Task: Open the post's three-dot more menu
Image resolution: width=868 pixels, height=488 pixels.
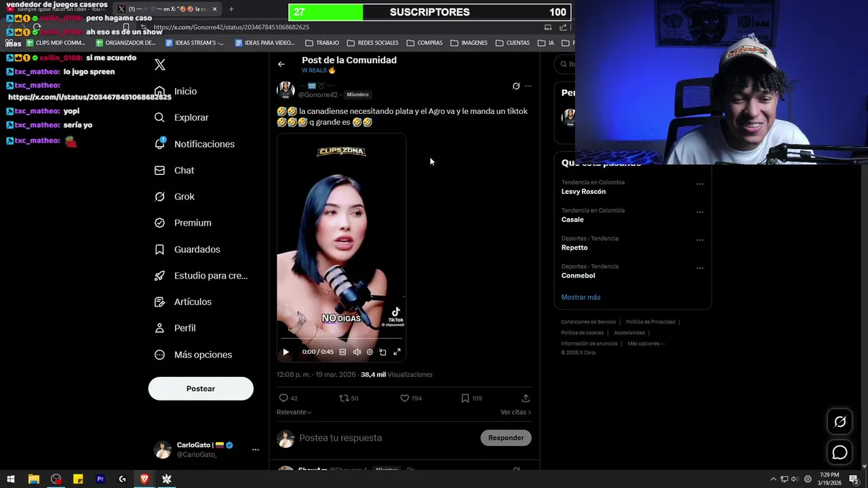Action: (528, 86)
